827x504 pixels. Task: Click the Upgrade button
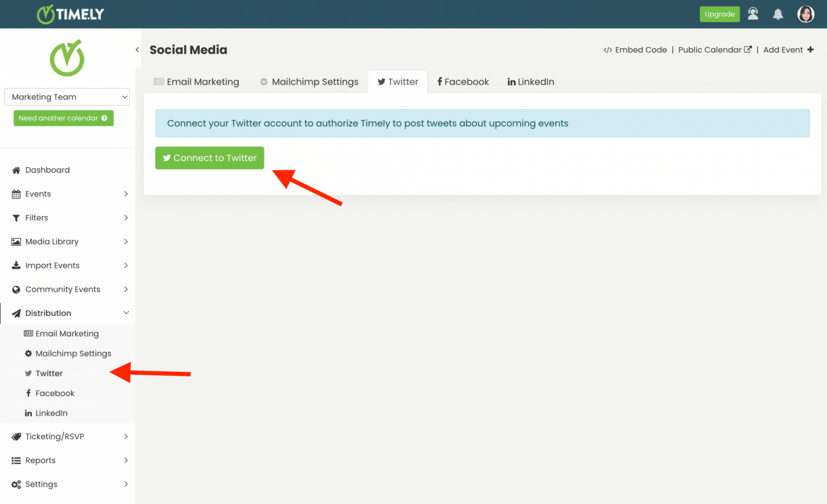[x=719, y=14]
